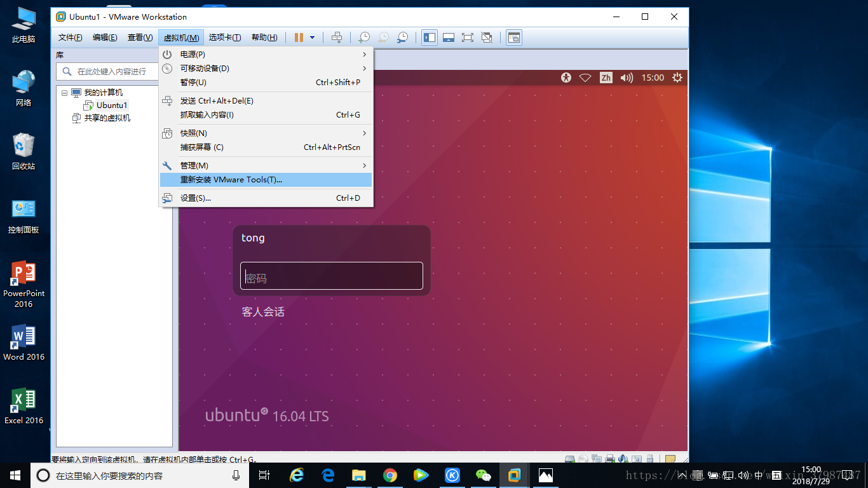Open the 查看(V) menu

point(140,37)
